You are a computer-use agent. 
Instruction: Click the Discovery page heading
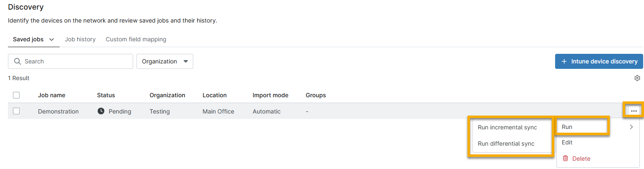pyautogui.click(x=26, y=7)
